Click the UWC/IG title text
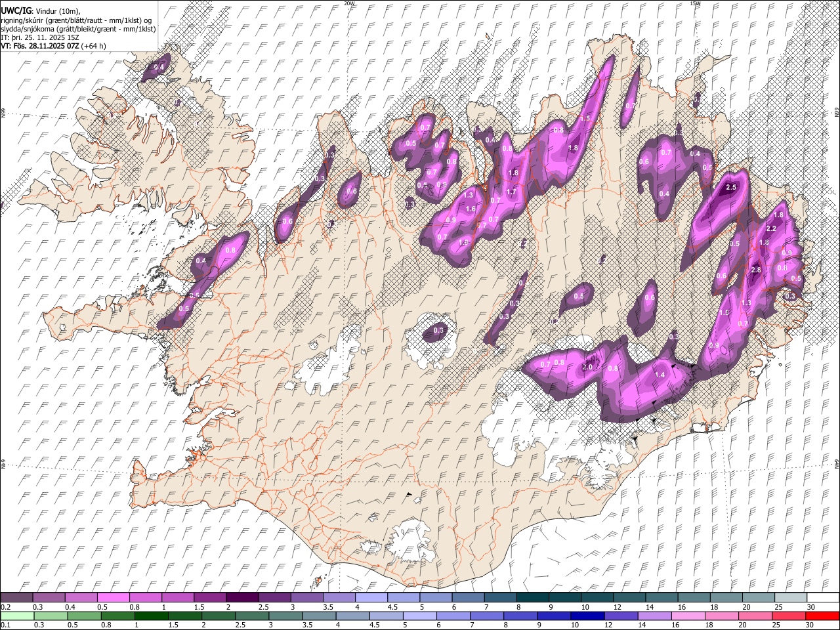This screenshot has height=630, width=840. pyautogui.click(x=15, y=10)
